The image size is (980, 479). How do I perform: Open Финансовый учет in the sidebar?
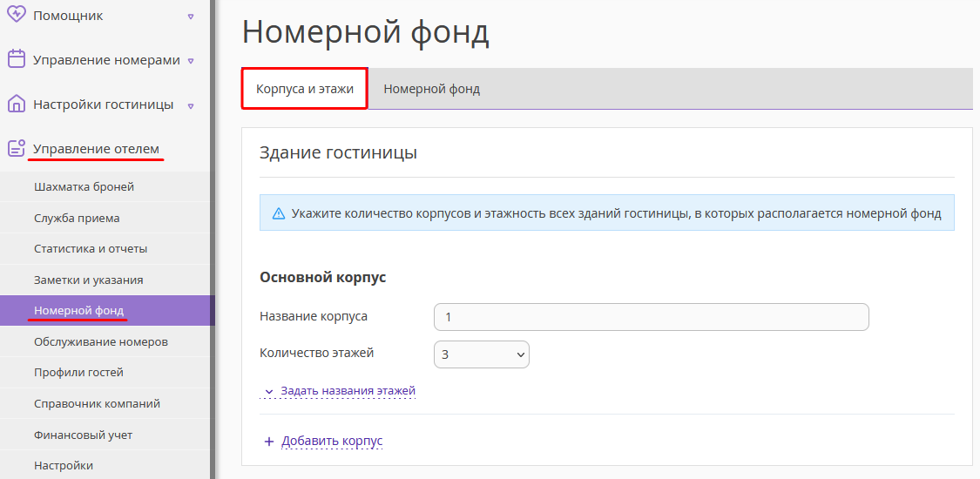coord(83,435)
